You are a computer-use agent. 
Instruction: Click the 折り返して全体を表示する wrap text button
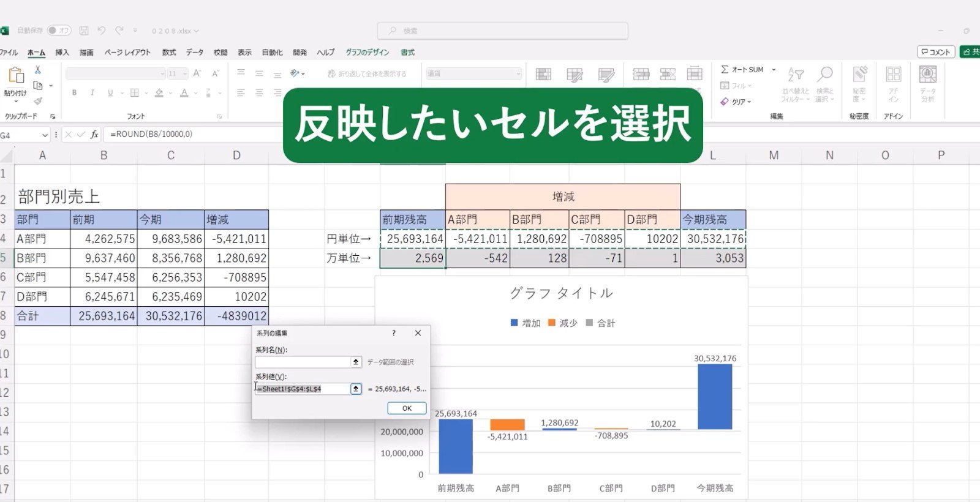tap(367, 73)
